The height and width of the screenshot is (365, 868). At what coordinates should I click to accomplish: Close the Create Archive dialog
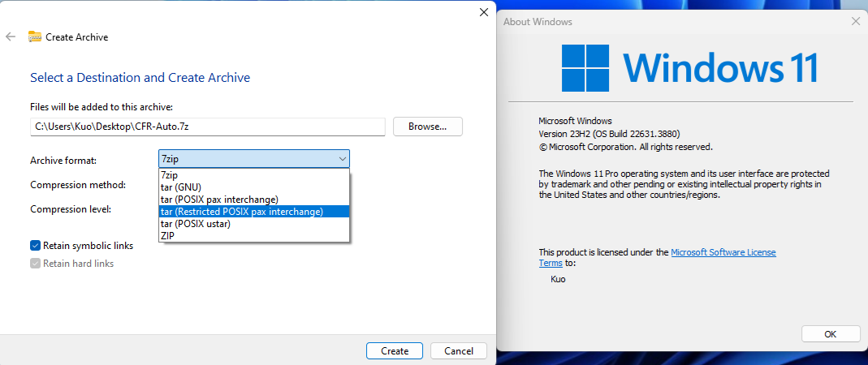tap(483, 11)
